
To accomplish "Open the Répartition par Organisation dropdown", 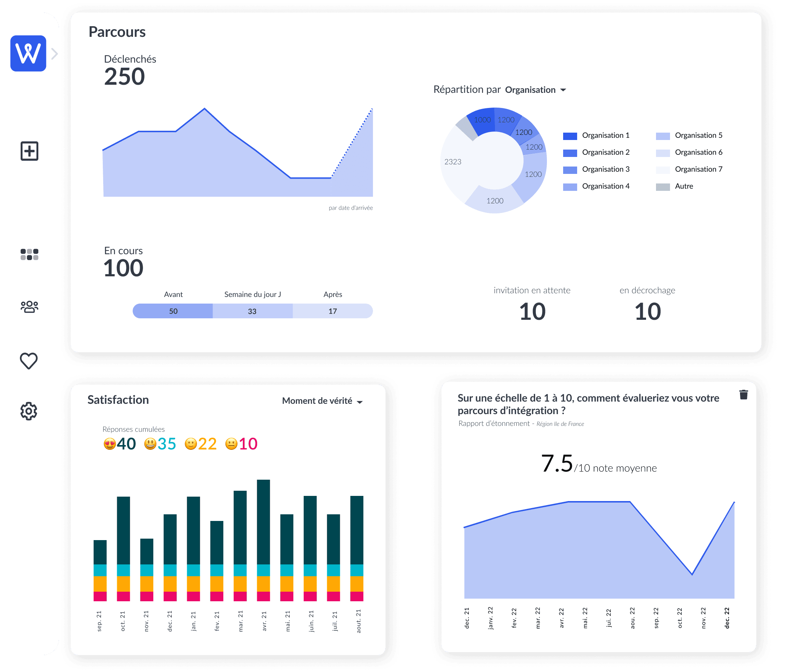I will [536, 90].
